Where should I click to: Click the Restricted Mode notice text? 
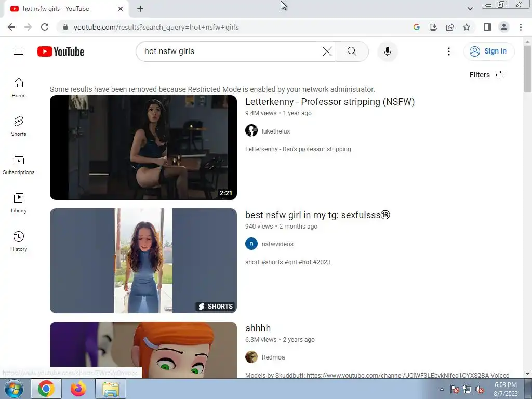click(212, 89)
